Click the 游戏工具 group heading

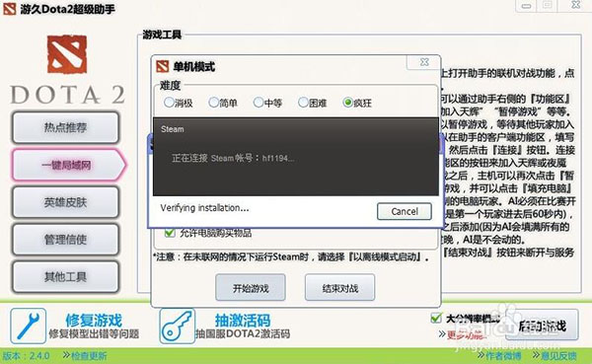point(162,35)
